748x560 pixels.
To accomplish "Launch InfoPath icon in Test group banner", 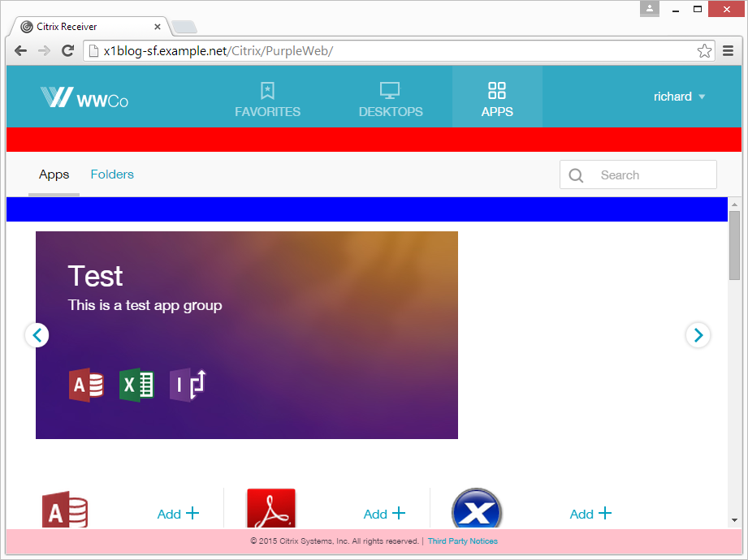I will 188,385.
